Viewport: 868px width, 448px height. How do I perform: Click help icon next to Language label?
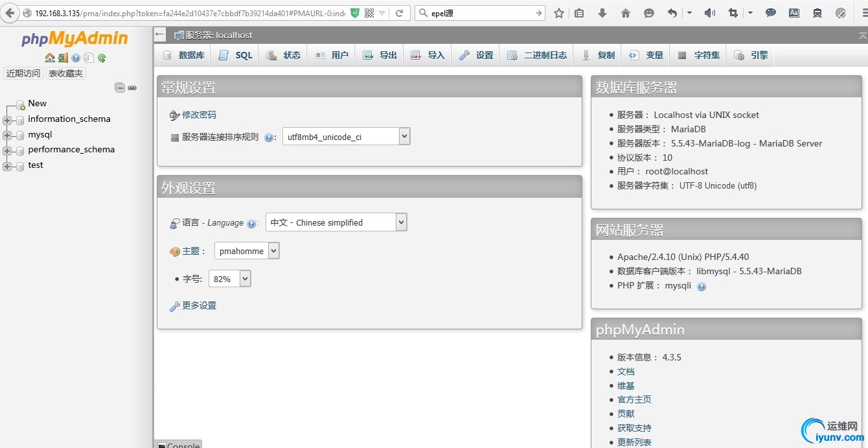[251, 224]
